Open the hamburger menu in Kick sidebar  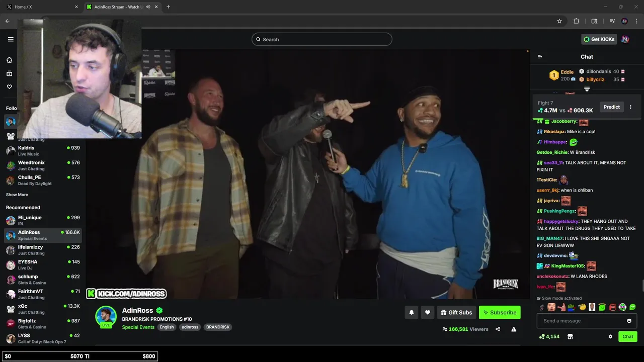pos(11,39)
